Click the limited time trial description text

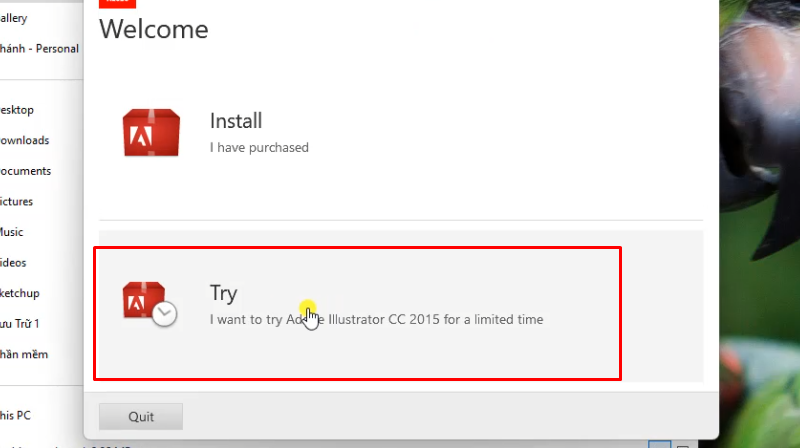tap(377, 319)
